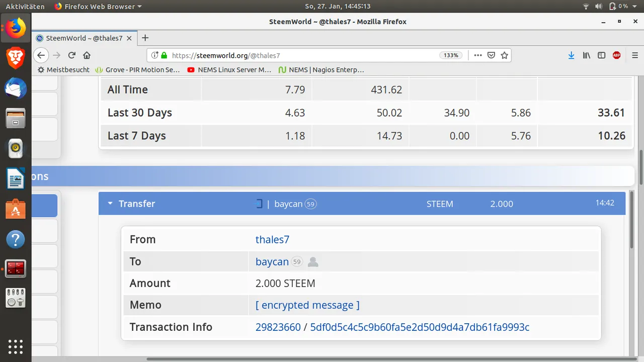
Task: Close the SteemWorld tab
Action: point(129,38)
